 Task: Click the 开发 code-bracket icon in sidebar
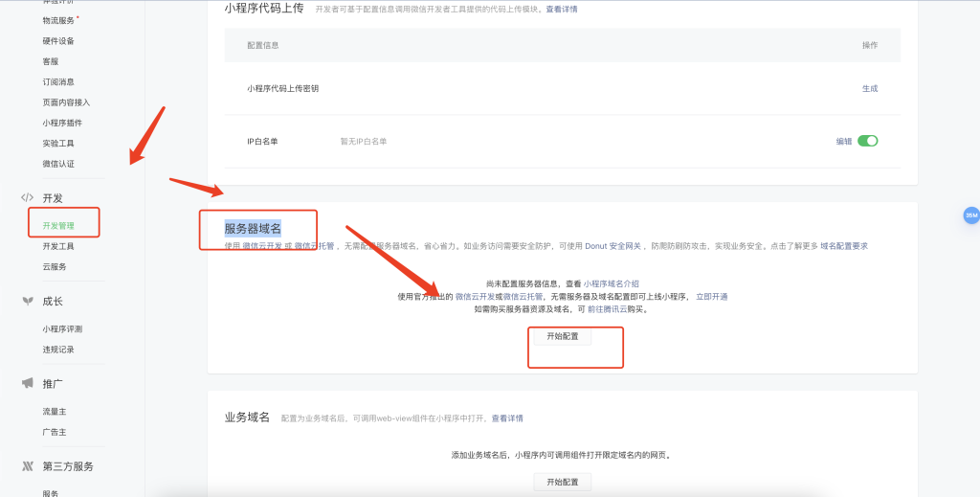pos(27,197)
